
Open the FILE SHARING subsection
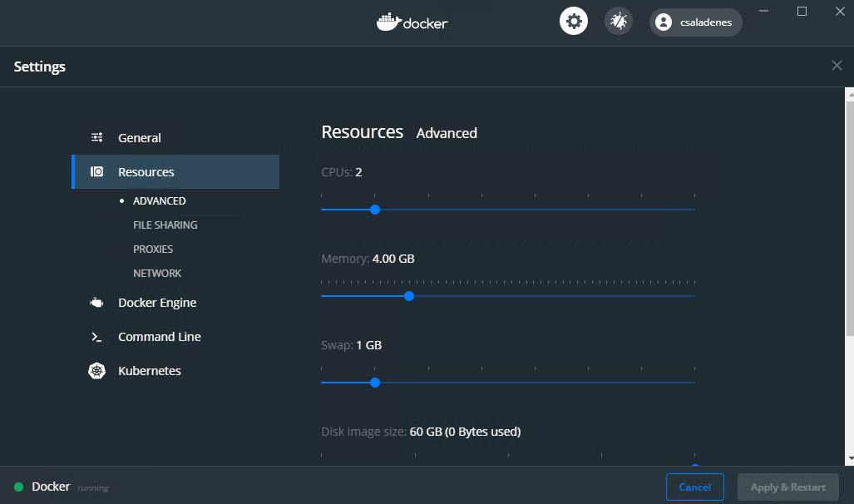[165, 225]
